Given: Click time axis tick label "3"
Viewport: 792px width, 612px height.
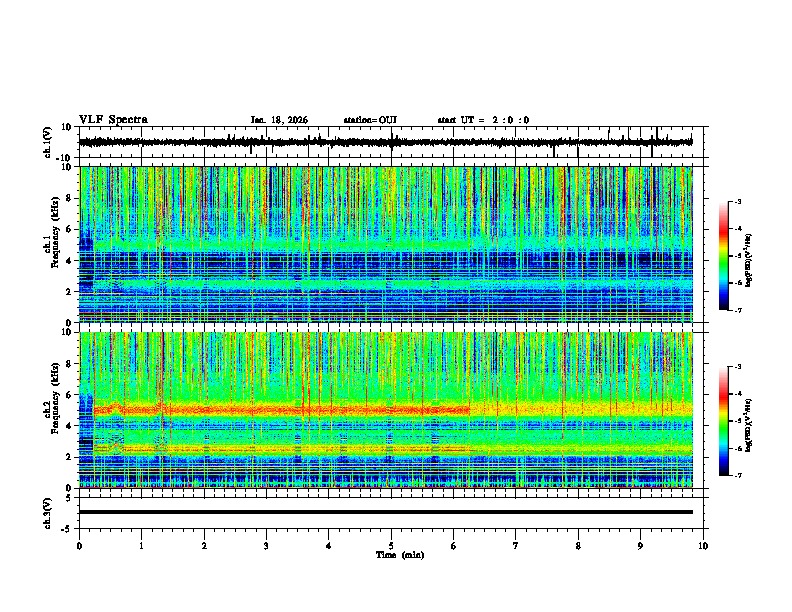Looking at the screenshot, I should pos(266,546).
